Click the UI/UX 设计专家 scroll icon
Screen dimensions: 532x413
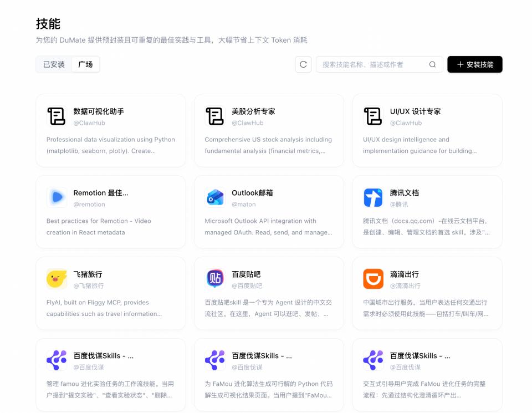[373, 116]
